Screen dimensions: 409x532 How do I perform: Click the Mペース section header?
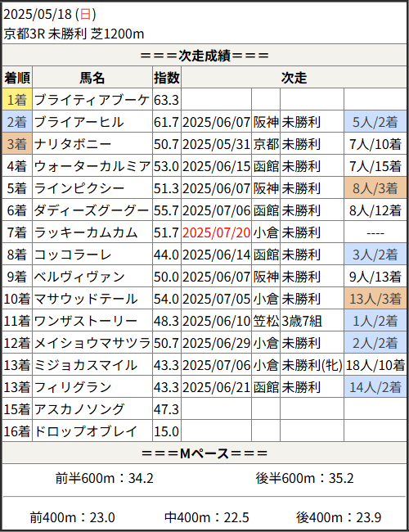(204, 453)
